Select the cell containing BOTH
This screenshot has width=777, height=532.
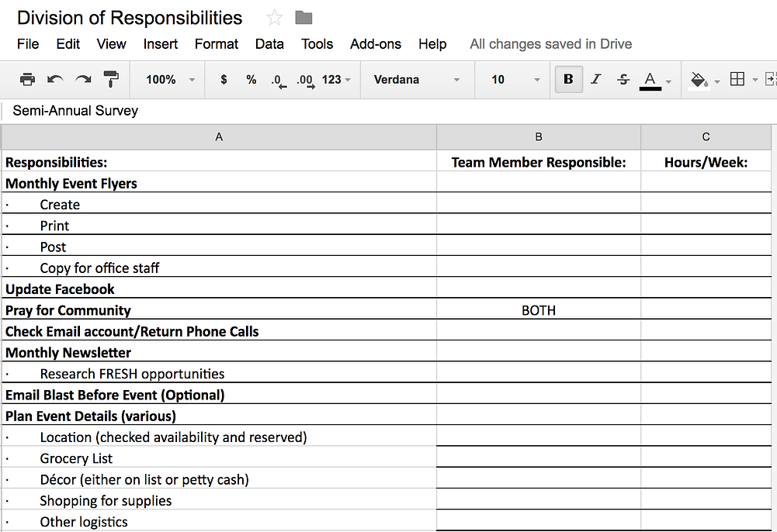[x=538, y=310]
